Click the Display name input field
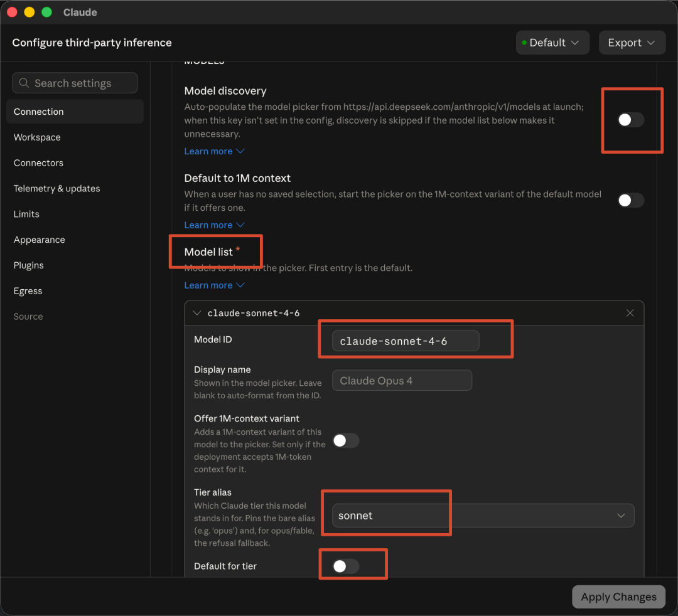678x616 pixels. [402, 380]
